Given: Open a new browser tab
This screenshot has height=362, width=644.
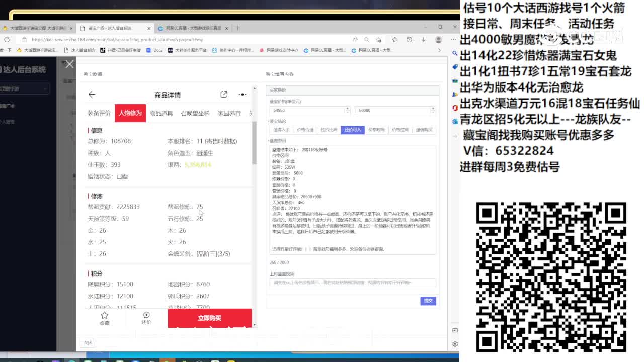Looking at the screenshot, I should 238,28.
